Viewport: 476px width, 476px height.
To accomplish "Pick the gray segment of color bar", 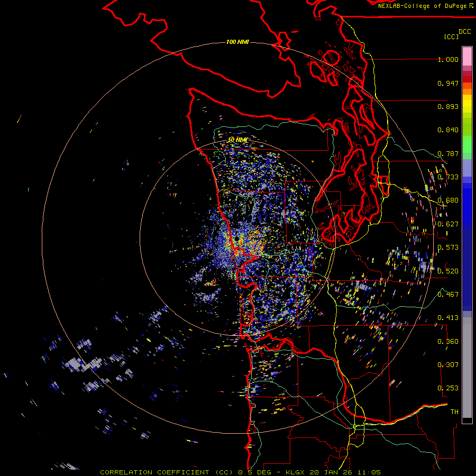I will [467, 368].
